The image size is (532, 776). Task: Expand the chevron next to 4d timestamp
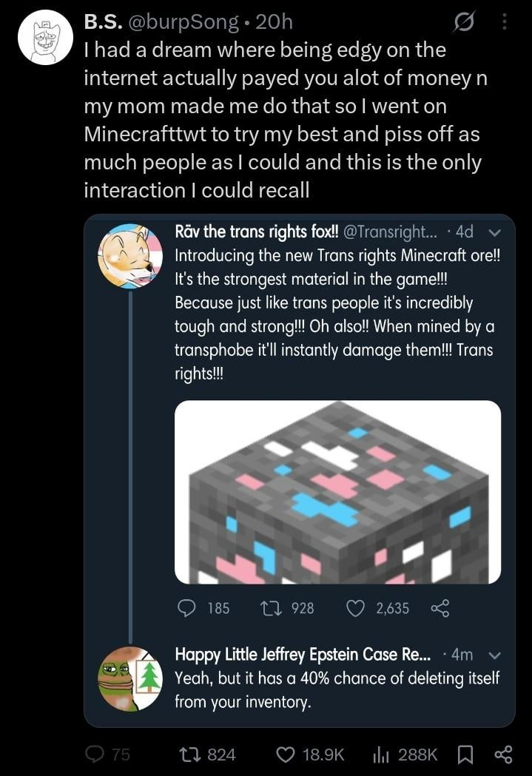(x=495, y=232)
